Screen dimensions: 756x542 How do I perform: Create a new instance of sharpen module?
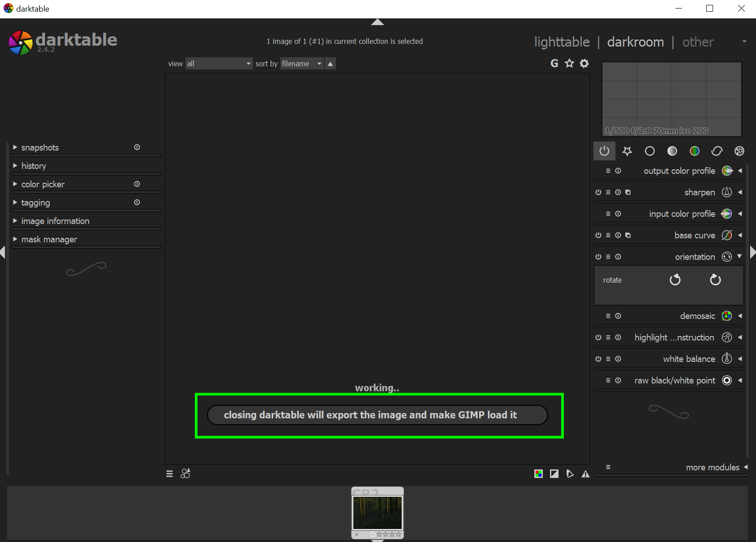(628, 192)
